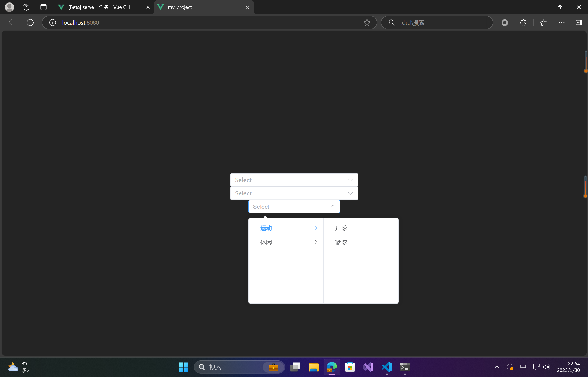Open a new browser tab
This screenshot has width=588, height=377.
pyautogui.click(x=263, y=7)
